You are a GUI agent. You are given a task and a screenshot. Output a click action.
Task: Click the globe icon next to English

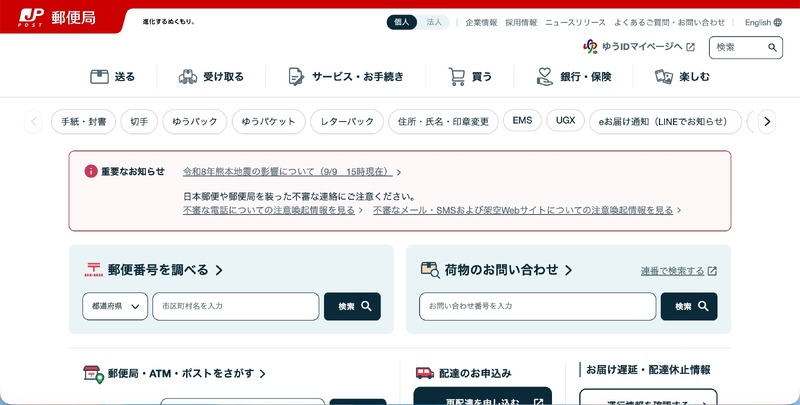coord(778,22)
